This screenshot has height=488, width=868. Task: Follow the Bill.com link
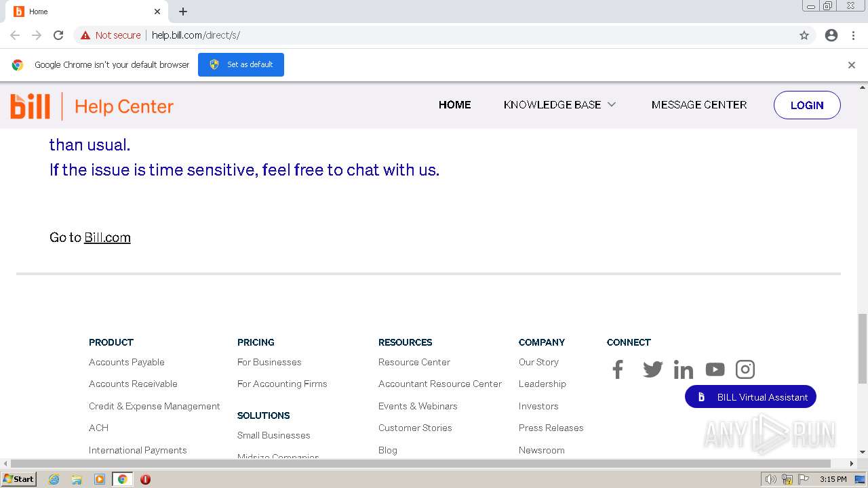tap(107, 237)
